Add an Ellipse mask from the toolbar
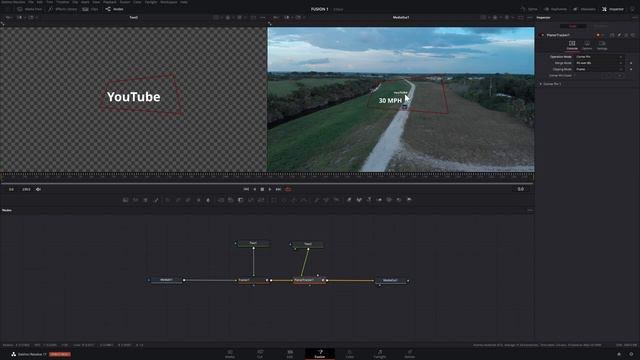 [284, 200]
